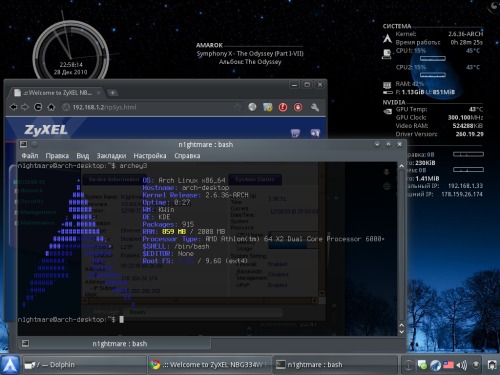Go to browser home page icon
The height and width of the screenshot is (375, 500).
tap(51, 107)
